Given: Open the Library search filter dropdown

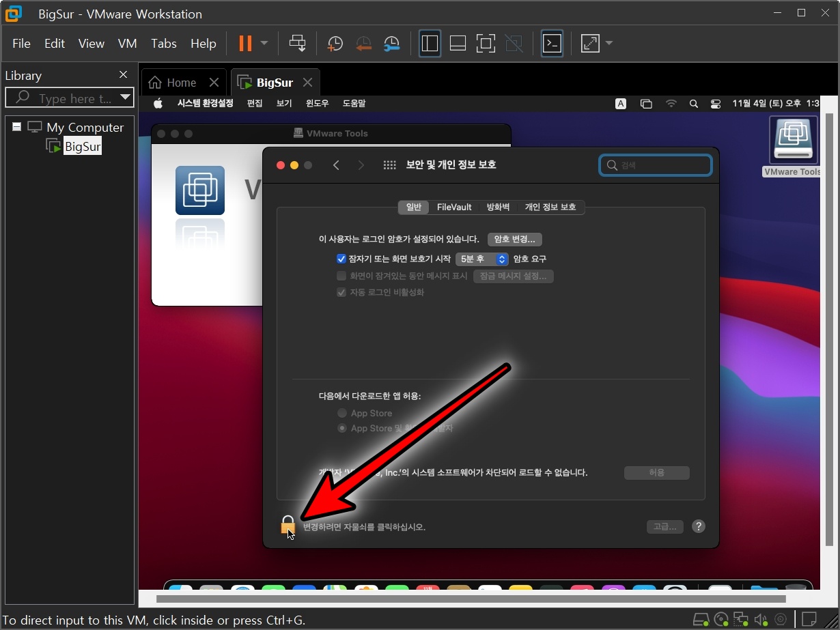Looking at the screenshot, I should coord(125,98).
